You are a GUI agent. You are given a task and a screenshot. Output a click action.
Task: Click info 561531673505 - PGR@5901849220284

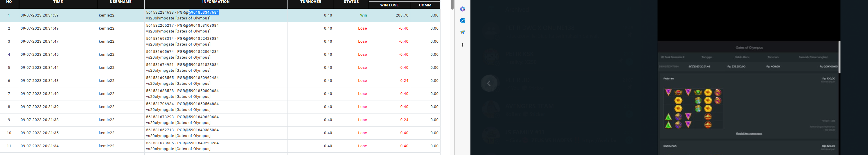182,143
